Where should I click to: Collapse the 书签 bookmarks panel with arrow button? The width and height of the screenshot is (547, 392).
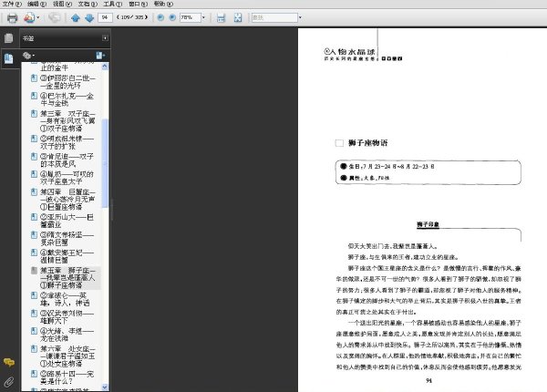click(x=105, y=38)
